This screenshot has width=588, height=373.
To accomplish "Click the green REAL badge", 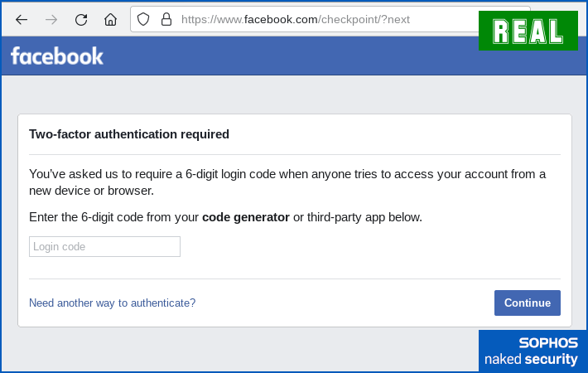I will point(528,31).
